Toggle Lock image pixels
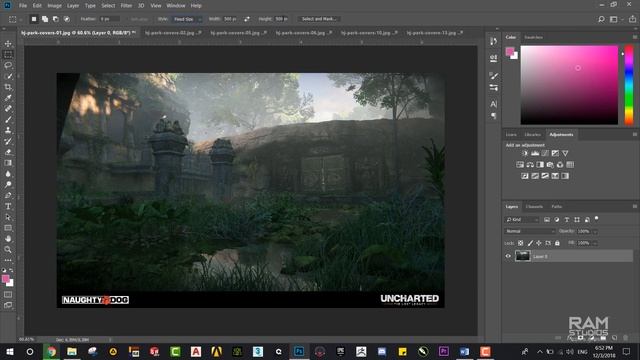 tap(530, 243)
